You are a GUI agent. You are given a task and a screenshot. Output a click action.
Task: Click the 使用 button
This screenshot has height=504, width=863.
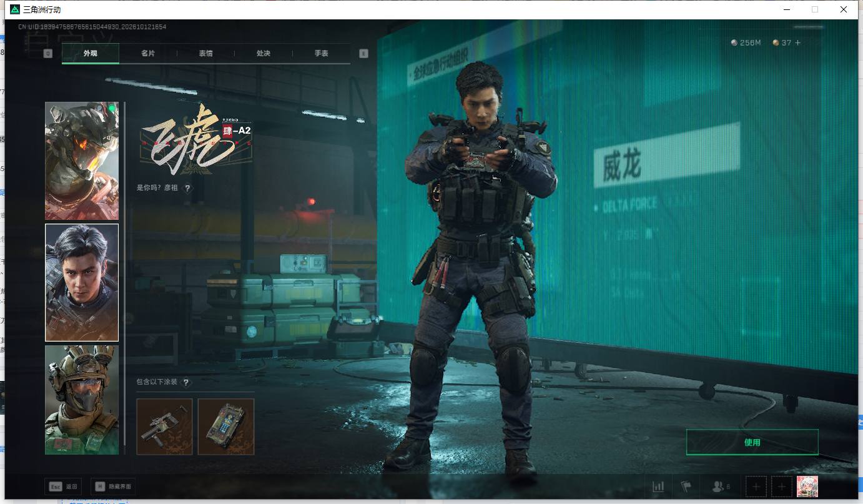752,442
